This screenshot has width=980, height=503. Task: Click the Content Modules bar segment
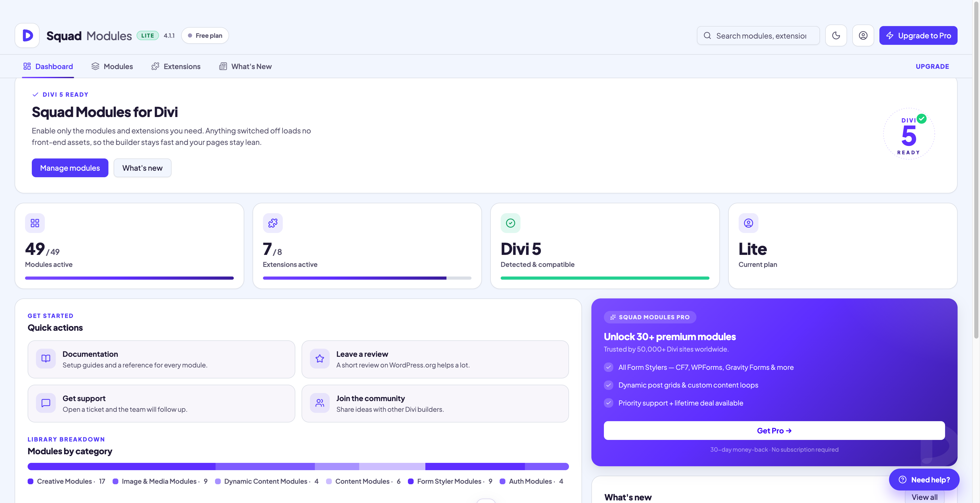pos(392,467)
